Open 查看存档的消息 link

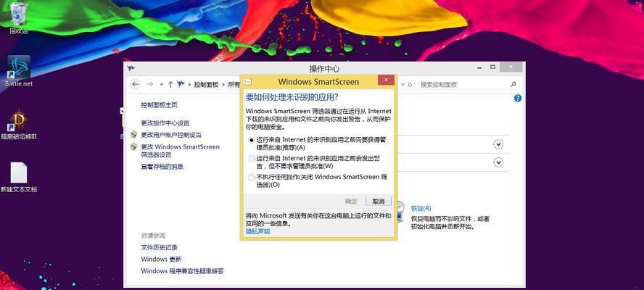point(162,166)
